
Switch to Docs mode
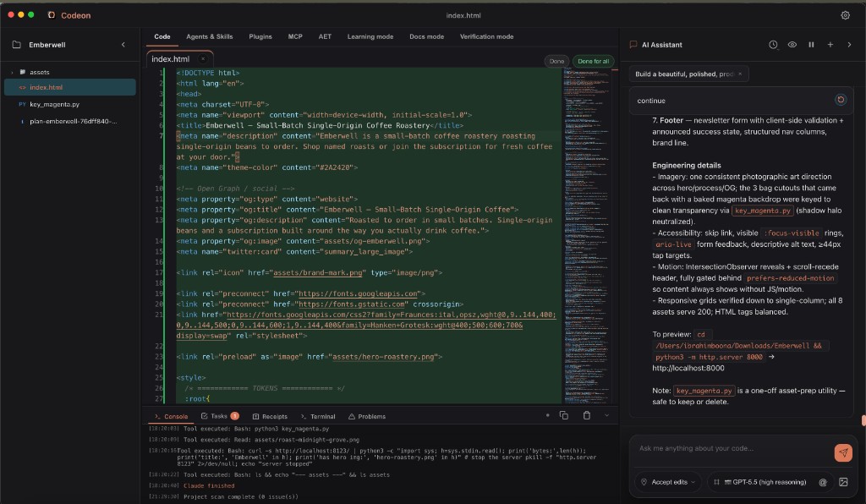[426, 36]
